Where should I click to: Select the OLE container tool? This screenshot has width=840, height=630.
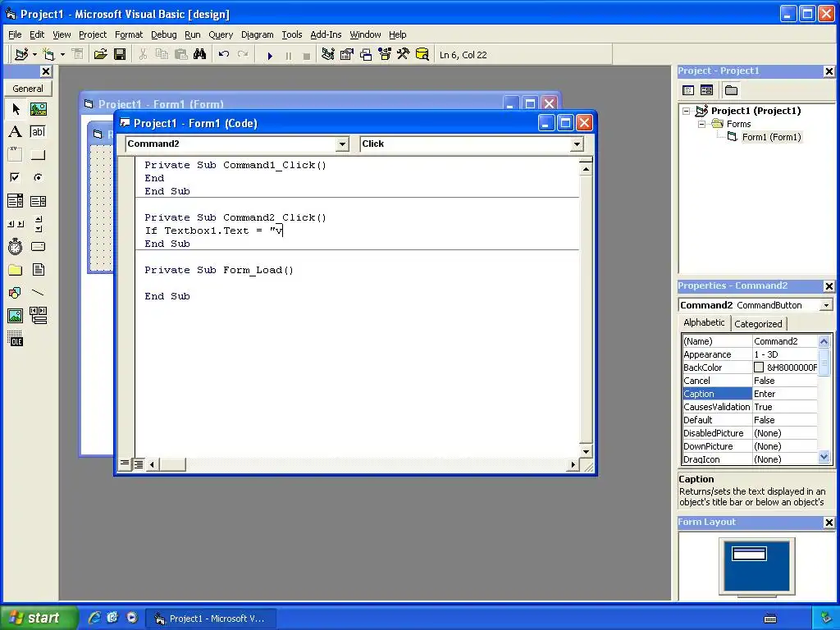click(x=16, y=339)
